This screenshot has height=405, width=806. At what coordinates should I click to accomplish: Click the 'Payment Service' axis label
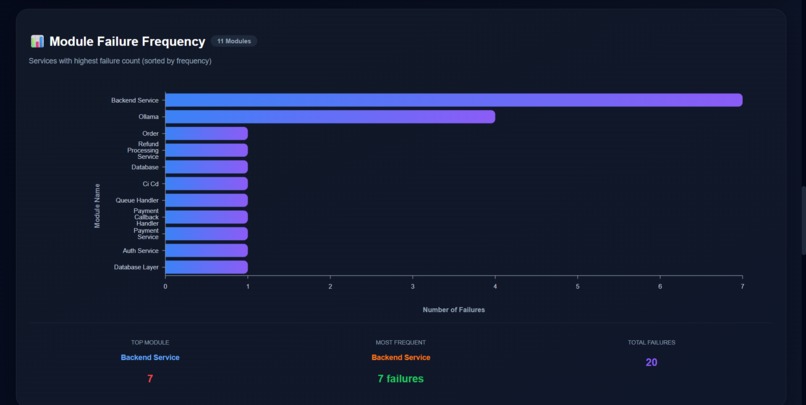click(146, 234)
